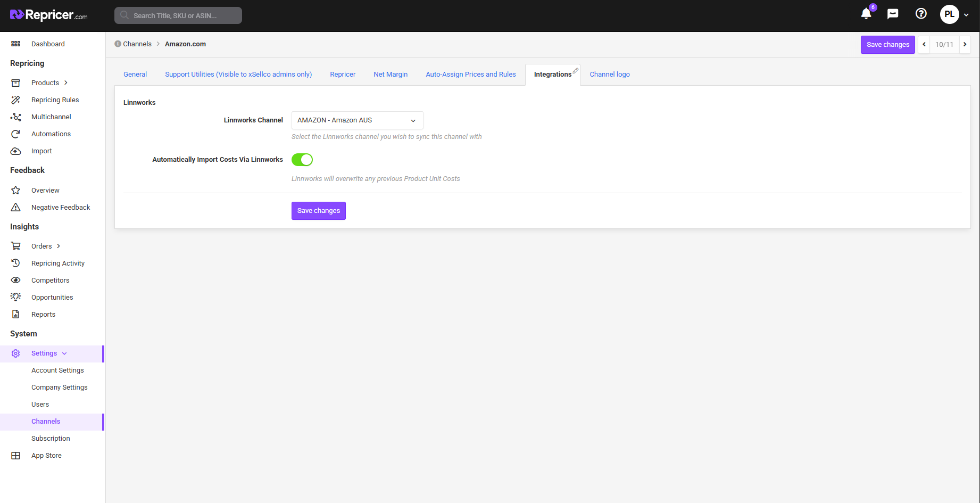
Task: Click Save changes below Linnworks settings
Action: click(x=319, y=211)
